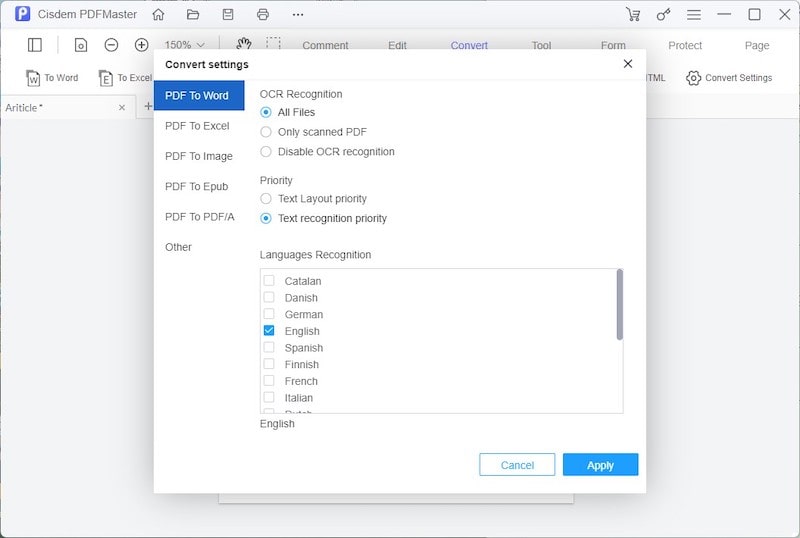Select Other settings tab

click(x=199, y=247)
